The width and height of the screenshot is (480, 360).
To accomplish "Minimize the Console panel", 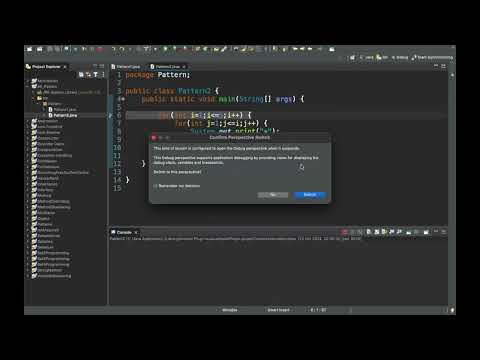I will (x=436, y=231).
